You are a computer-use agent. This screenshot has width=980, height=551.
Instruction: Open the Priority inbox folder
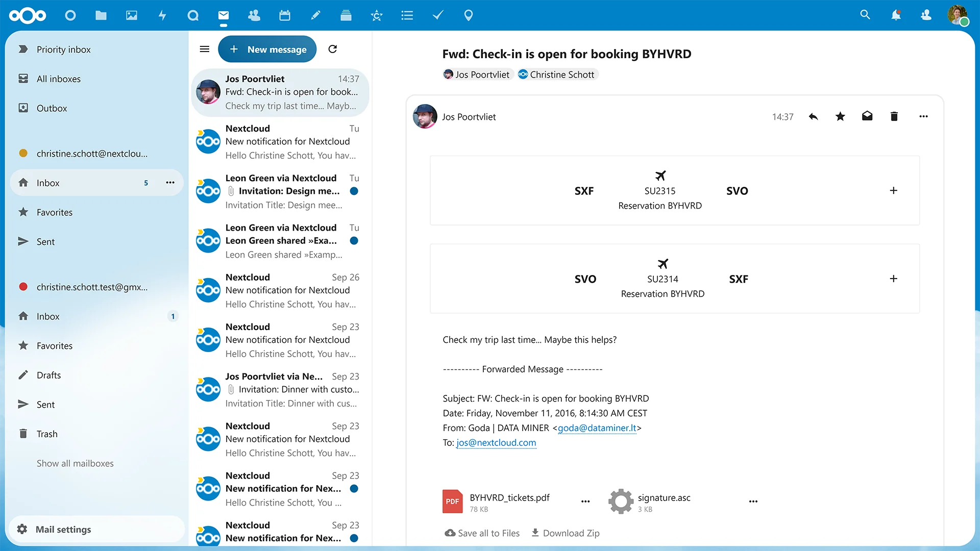click(x=63, y=49)
